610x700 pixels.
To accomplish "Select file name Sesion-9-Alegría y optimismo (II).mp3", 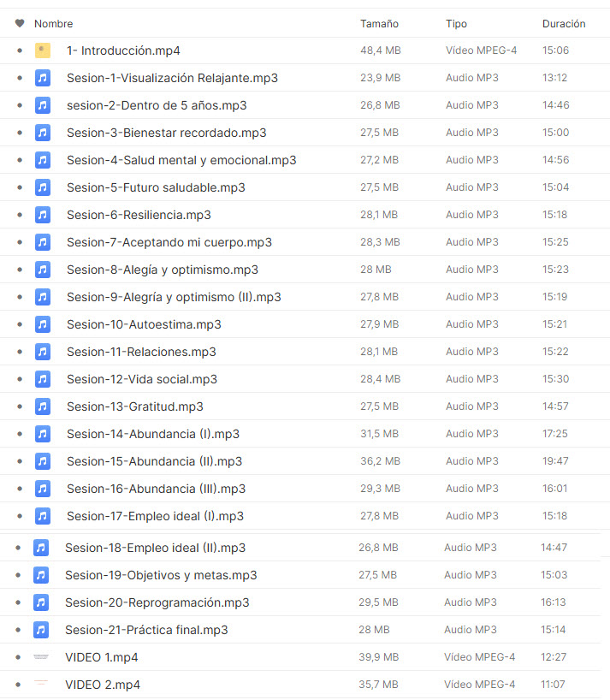I will (x=174, y=297).
